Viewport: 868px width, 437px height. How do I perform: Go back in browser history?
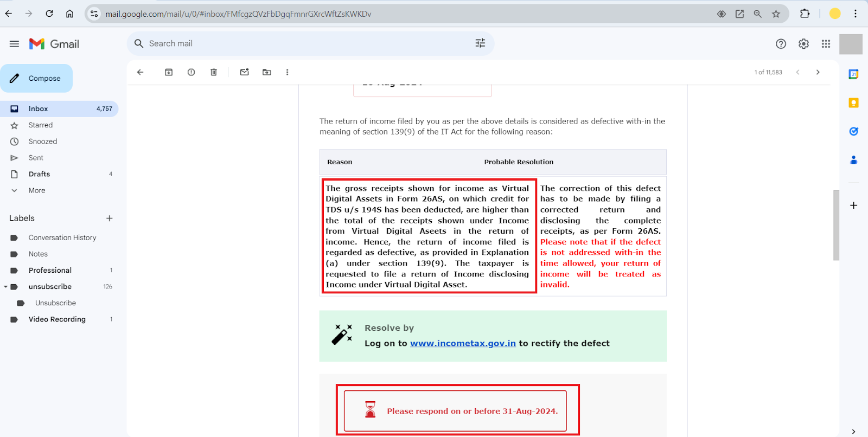(9, 14)
